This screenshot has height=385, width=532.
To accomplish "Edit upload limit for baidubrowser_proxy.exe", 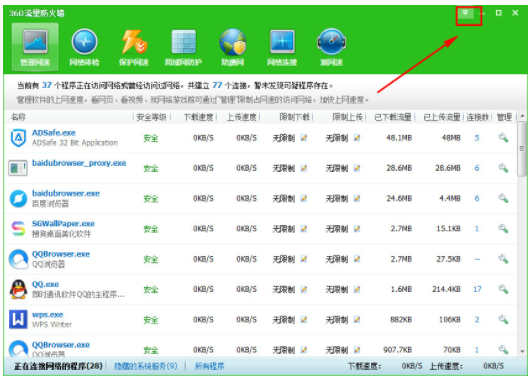I will pyautogui.click(x=357, y=168).
